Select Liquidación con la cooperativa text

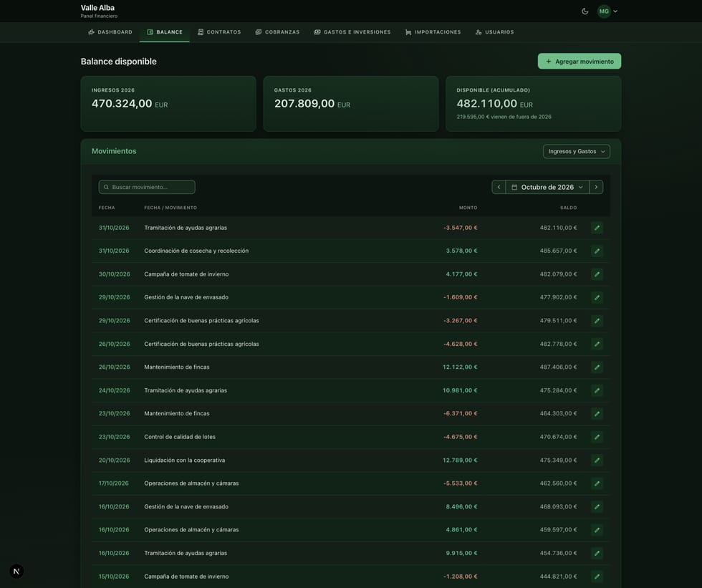185,461
